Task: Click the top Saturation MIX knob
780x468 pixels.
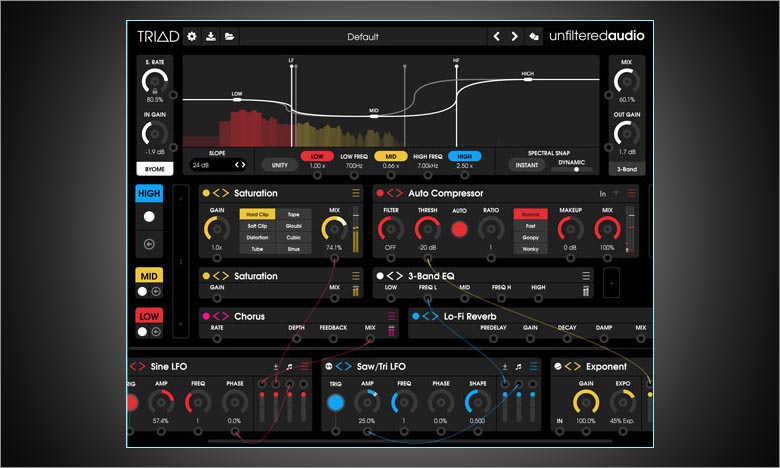Action: point(334,229)
